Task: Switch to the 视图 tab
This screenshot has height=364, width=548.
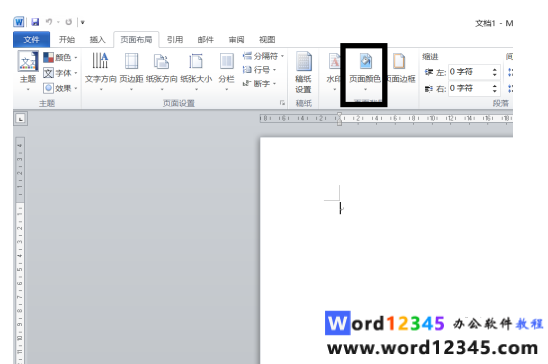Action: [267, 39]
